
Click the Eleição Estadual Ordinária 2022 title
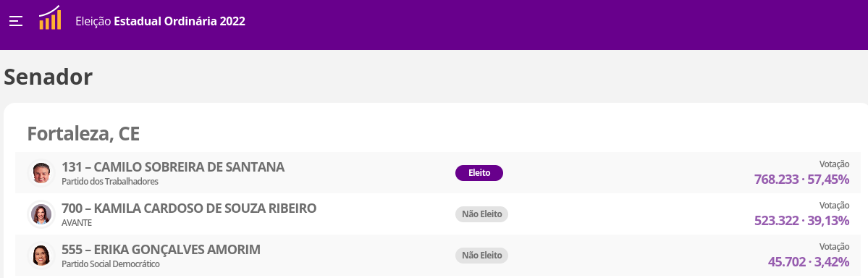[x=161, y=22]
